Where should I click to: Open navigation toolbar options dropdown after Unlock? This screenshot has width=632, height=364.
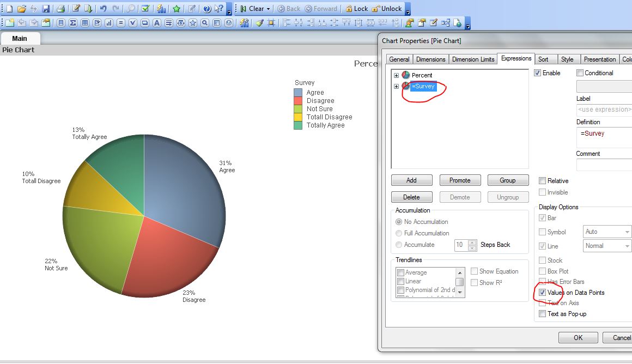point(408,10)
